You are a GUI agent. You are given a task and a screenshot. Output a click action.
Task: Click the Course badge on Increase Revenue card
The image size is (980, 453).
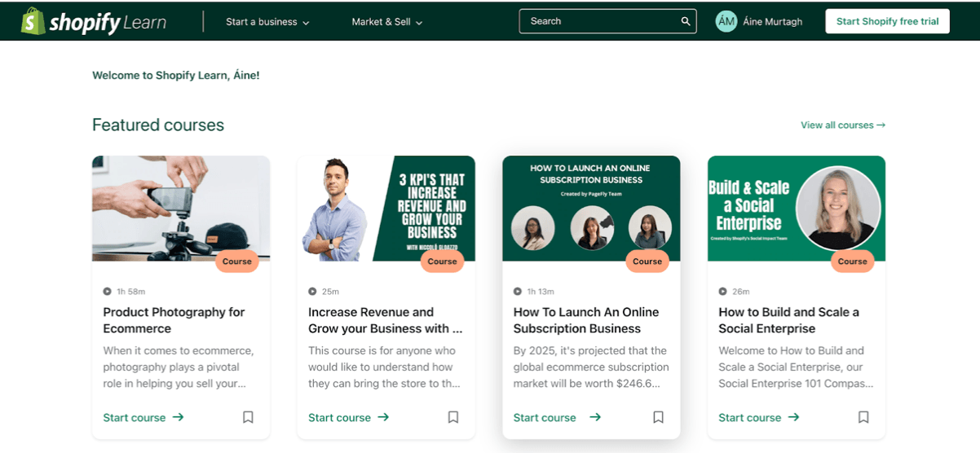pyautogui.click(x=443, y=262)
